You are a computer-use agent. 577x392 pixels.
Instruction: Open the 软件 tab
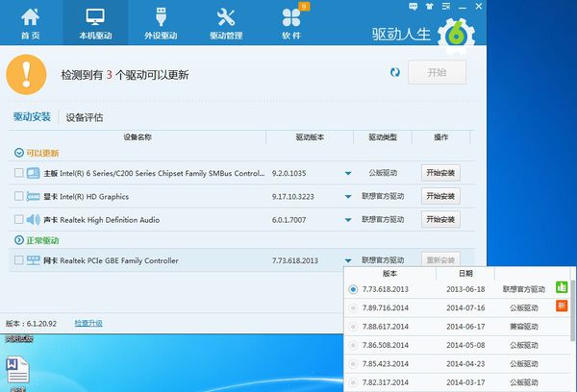(291, 23)
